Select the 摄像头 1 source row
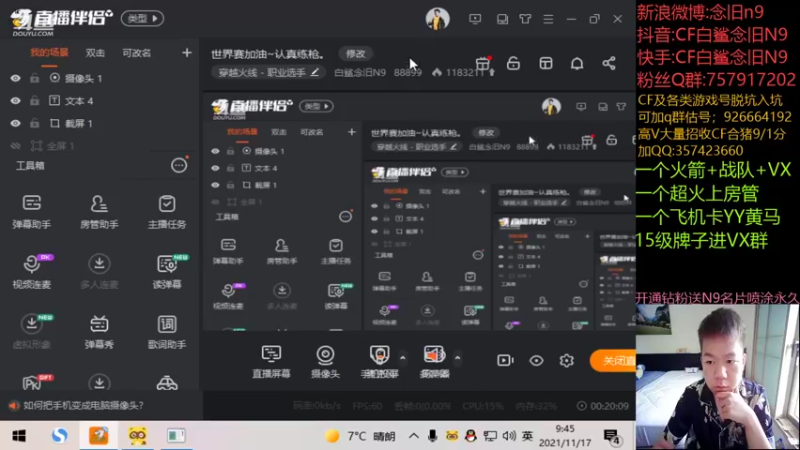Screen dimensions: 800x450 pos(99,78)
